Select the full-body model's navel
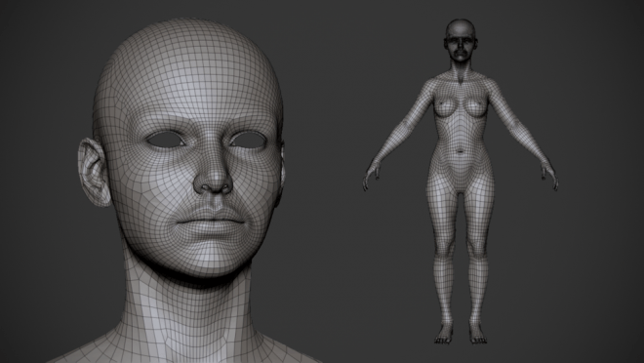 pos(461,151)
